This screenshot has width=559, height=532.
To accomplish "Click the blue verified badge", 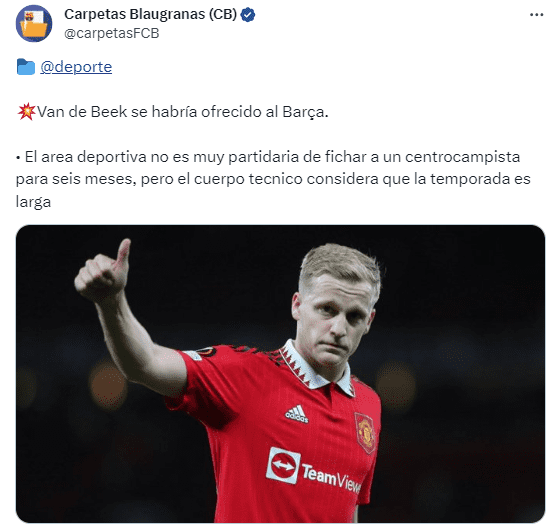I will pyautogui.click(x=248, y=15).
